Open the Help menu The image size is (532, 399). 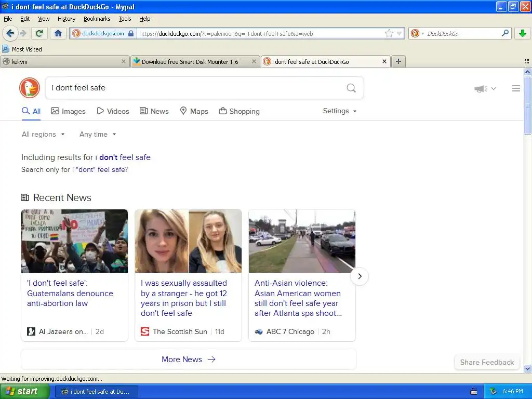[144, 19]
